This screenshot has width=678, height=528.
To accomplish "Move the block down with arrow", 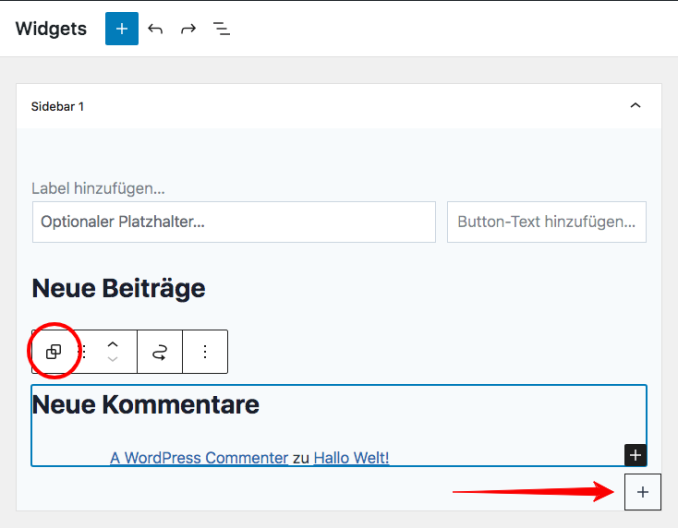I will coord(112,359).
